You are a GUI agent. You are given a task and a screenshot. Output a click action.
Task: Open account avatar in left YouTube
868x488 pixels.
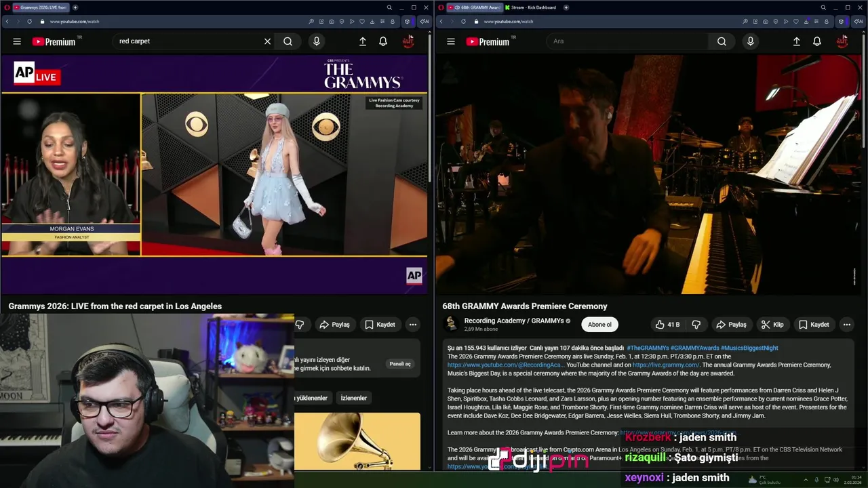(408, 41)
